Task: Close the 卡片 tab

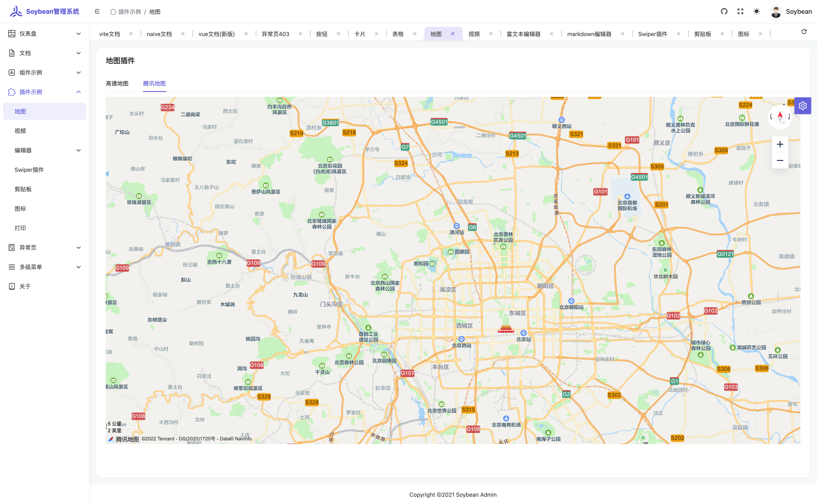Action: click(x=376, y=34)
